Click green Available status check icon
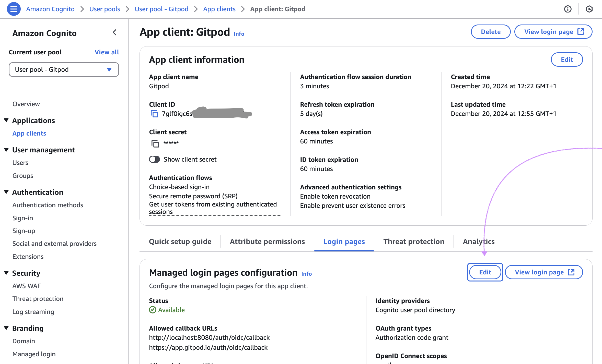 (x=153, y=310)
